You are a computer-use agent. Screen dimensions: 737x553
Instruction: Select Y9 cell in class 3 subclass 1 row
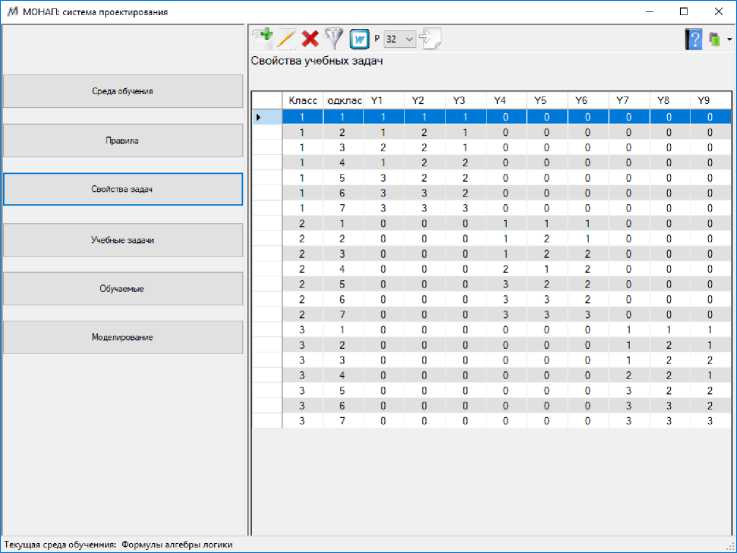(710, 330)
